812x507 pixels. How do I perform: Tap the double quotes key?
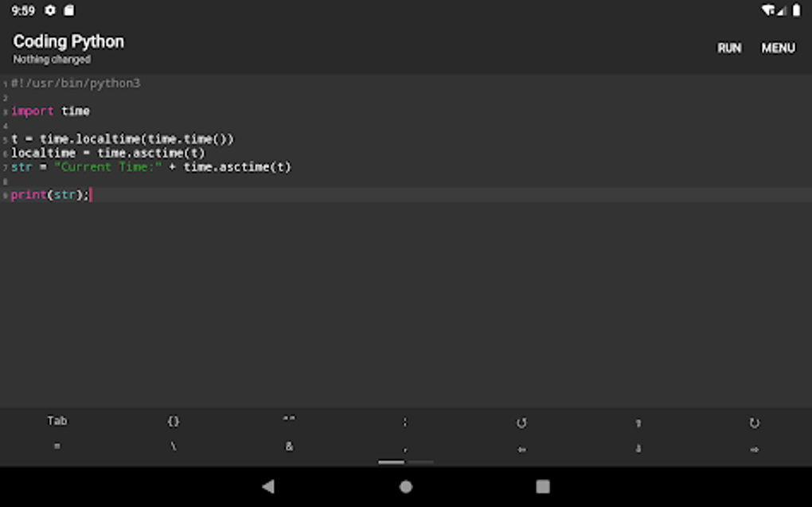click(x=288, y=419)
